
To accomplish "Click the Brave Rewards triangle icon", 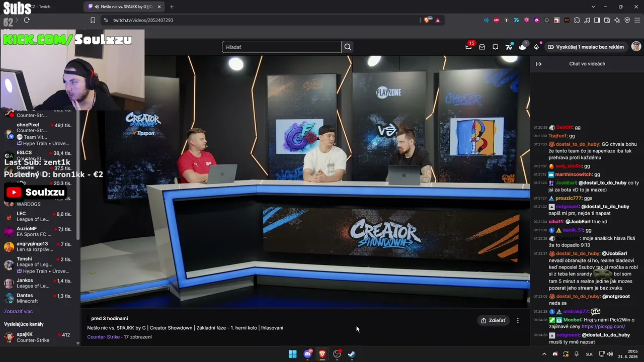I will (x=438, y=20).
